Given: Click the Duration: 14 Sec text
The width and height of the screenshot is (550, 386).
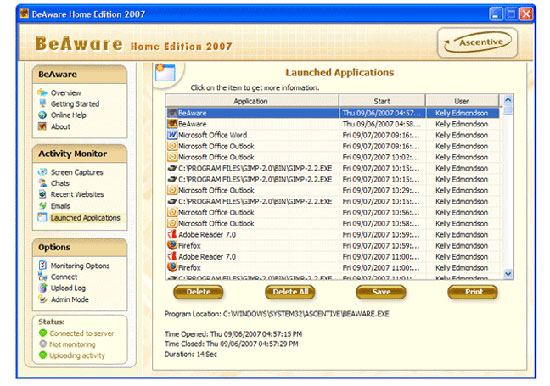Looking at the screenshot, I should point(190,354).
